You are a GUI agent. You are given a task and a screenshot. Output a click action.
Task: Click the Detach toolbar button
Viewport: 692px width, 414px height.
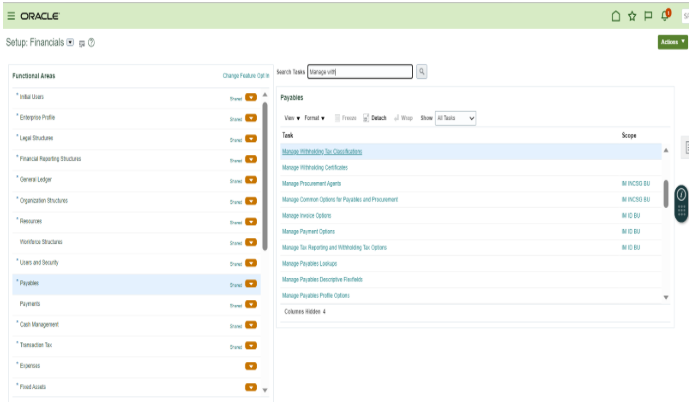point(375,118)
